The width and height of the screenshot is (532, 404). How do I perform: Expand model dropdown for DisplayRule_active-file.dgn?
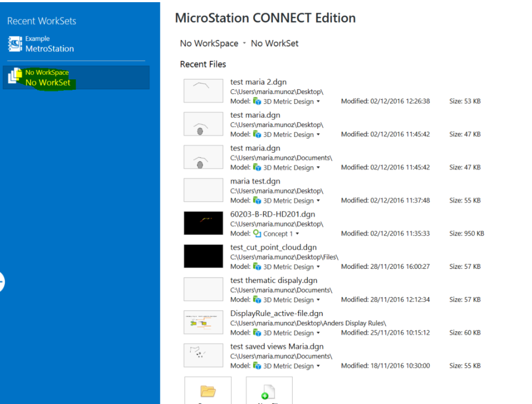point(318,333)
